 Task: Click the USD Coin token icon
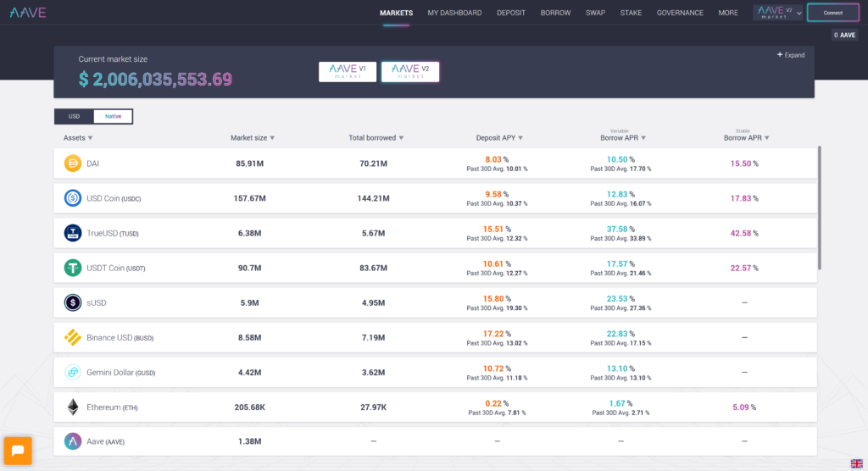pyautogui.click(x=73, y=198)
